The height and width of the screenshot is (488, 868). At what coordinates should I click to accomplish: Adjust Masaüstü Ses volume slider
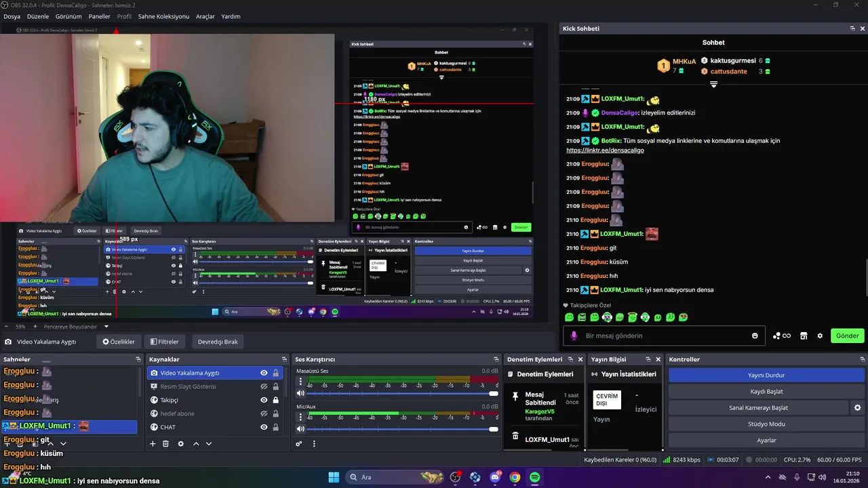coord(403,393)
